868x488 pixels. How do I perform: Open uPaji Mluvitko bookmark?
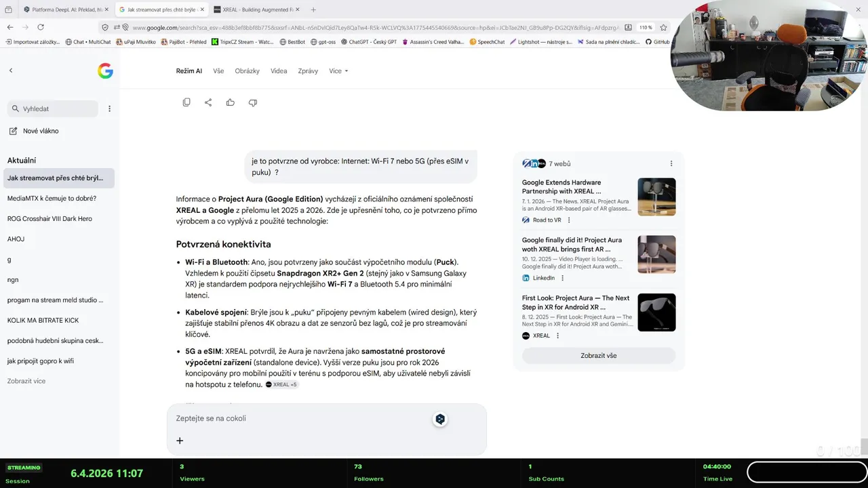pos(136,41)
